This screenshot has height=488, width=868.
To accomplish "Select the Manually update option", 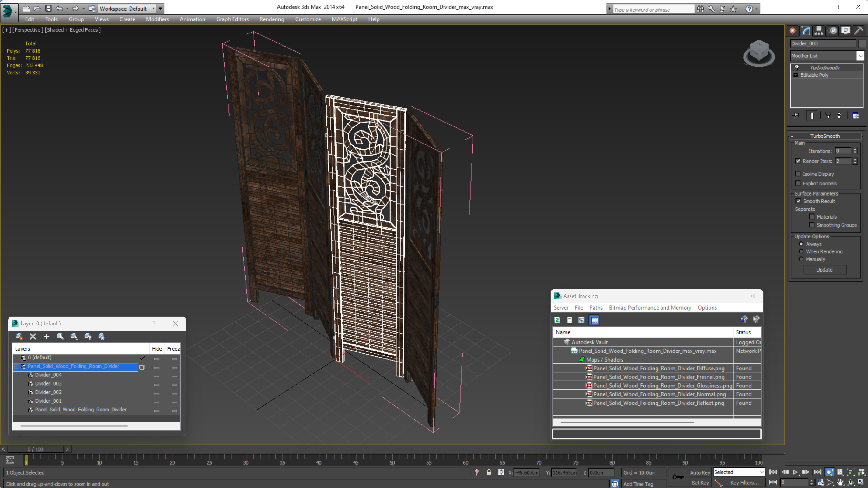I will coord(801,259).
